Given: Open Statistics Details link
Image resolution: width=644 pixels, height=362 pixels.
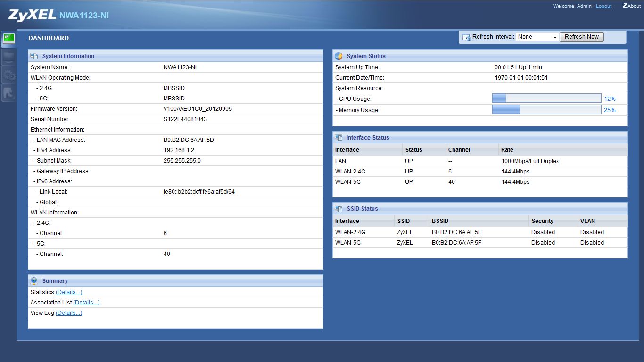Looking at the screenshot, I should (69, 292).
